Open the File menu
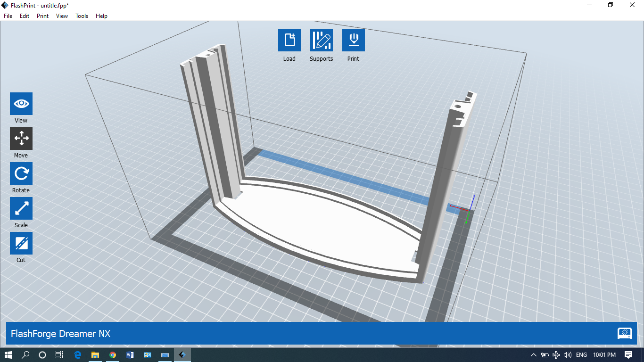This screenshot has width=644, height=362. coord(8,16)
